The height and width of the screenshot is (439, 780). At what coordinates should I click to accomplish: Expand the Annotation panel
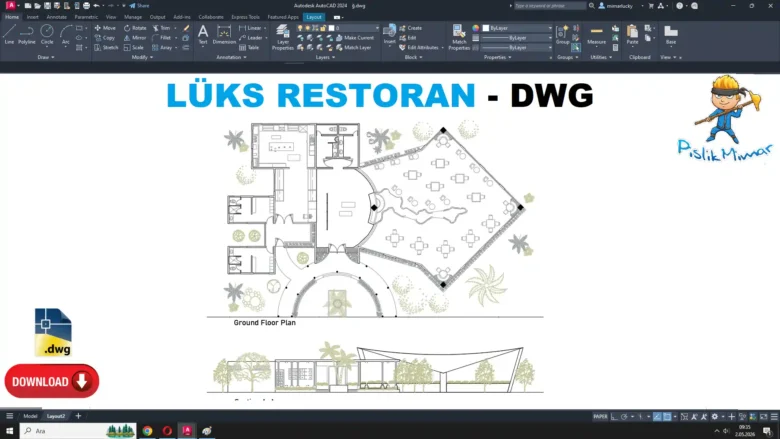(231, 58)
